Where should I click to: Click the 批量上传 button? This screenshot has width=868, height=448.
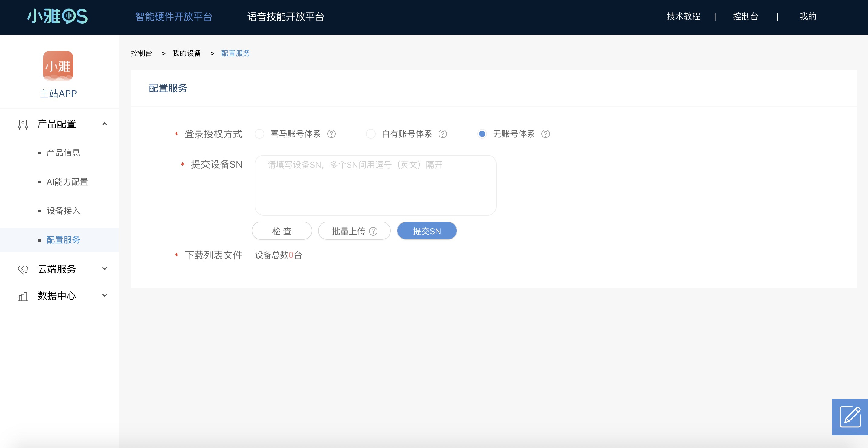[354, 231]
